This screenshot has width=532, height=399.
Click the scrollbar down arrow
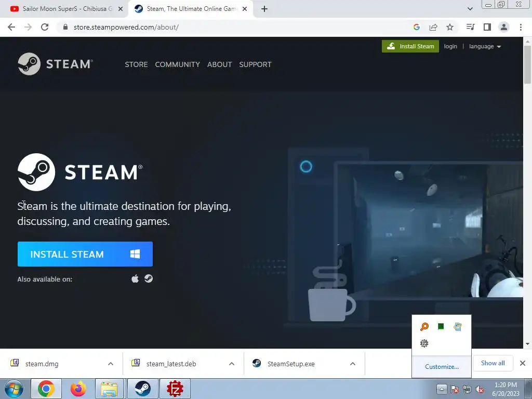click(x=527, y=344)
